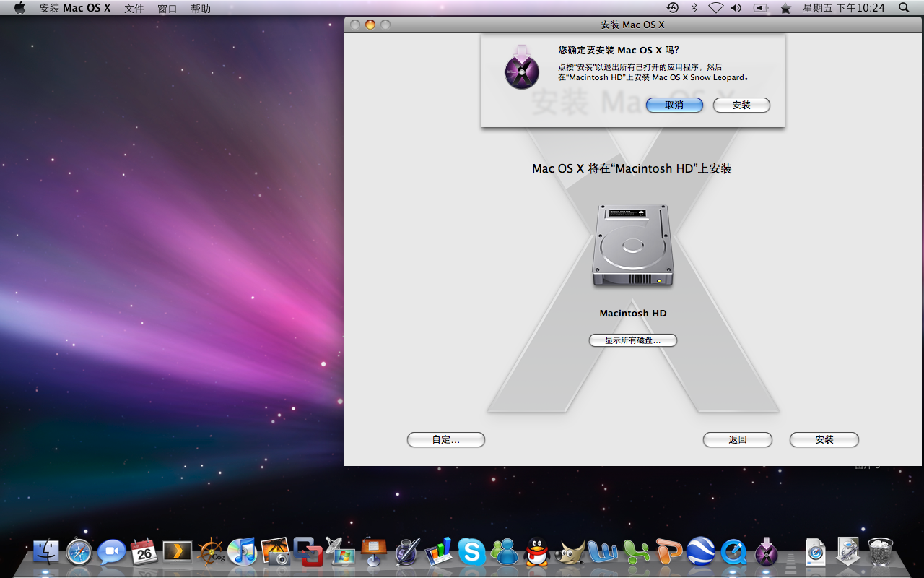
Task: Click the clock 星期五 下午10:24
Action: 844,8
